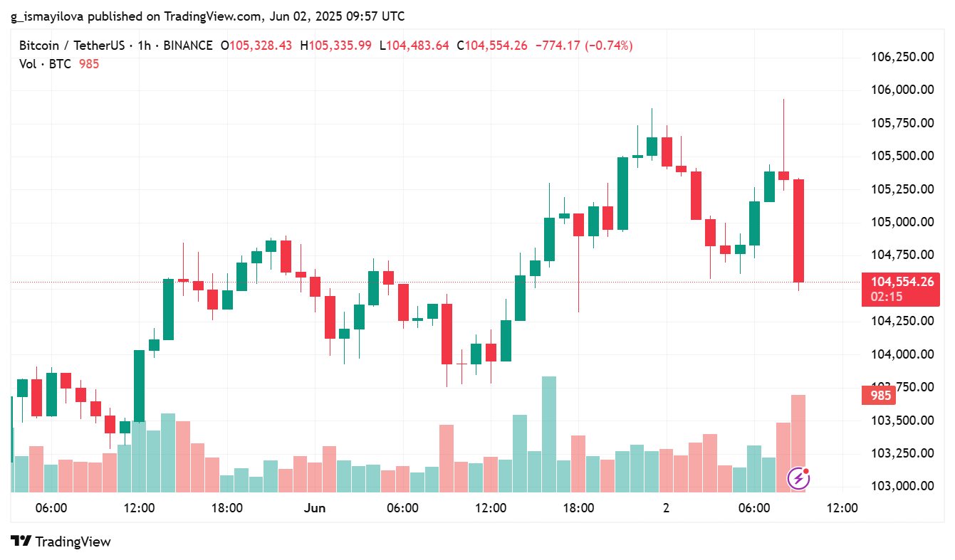This screenshot has width=955, height=560.
Task: Click the purple lightning bolt icon
Action: click(x=798, y=479)
